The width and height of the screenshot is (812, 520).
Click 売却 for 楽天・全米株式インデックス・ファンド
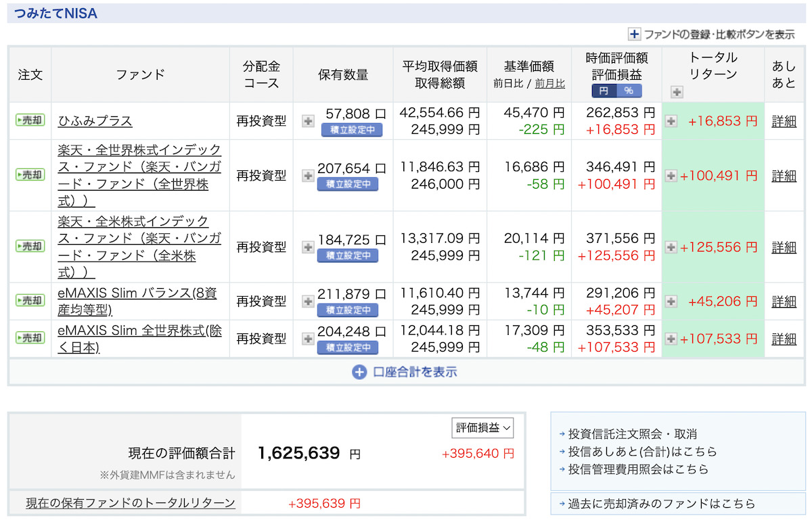[x=30, y=246]
